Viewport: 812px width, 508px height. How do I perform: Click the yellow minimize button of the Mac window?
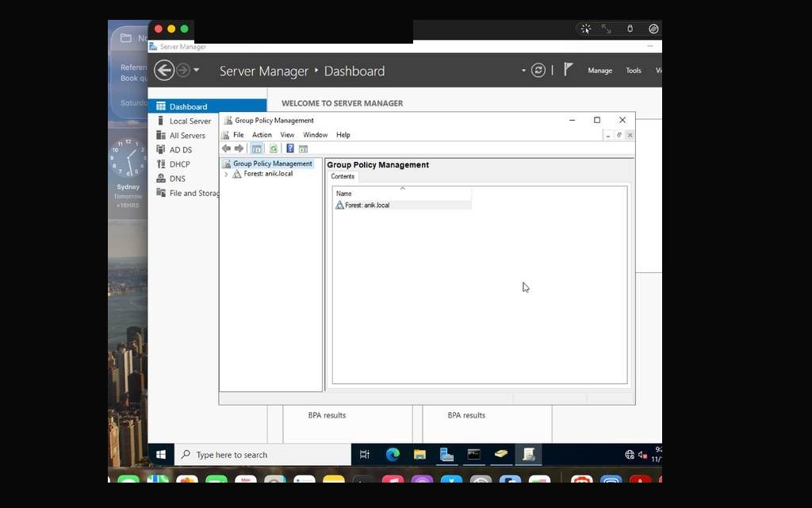(x=171, y=29)
